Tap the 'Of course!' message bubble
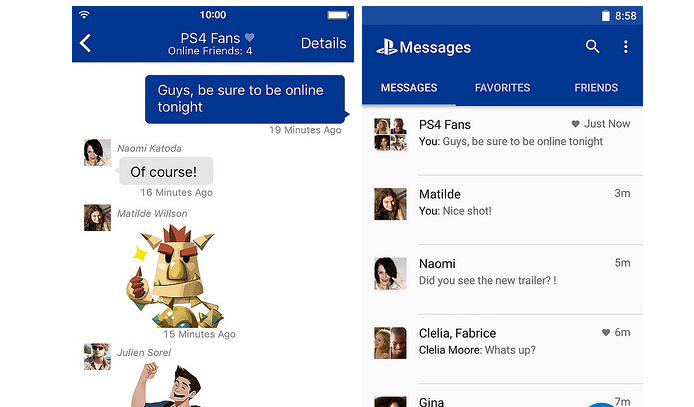This screenshot has height=407, width=694. (x=166, y=172)
